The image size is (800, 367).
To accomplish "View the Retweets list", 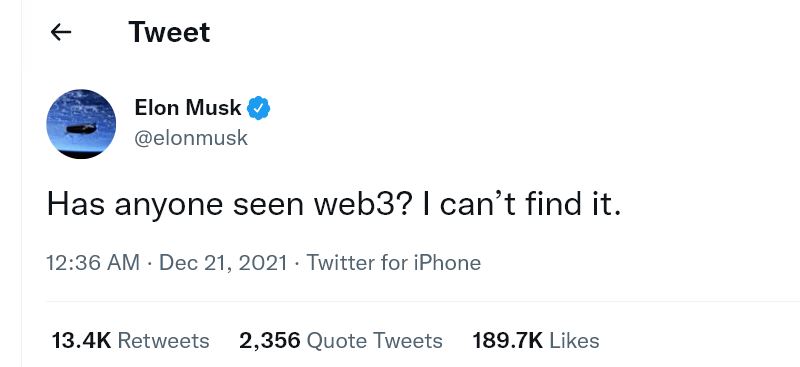I will click(130, 340).
